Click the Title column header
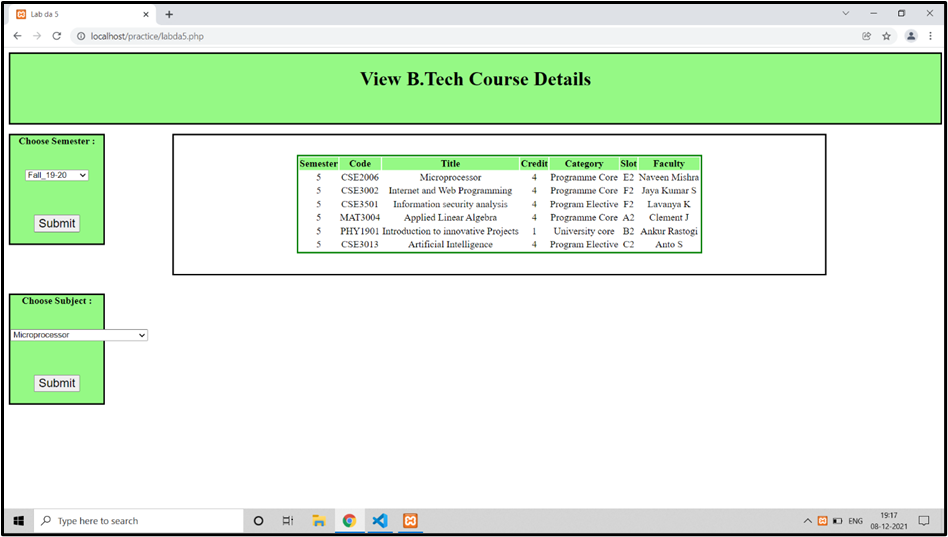The image size is (948, 537). [x=450, y=163]
